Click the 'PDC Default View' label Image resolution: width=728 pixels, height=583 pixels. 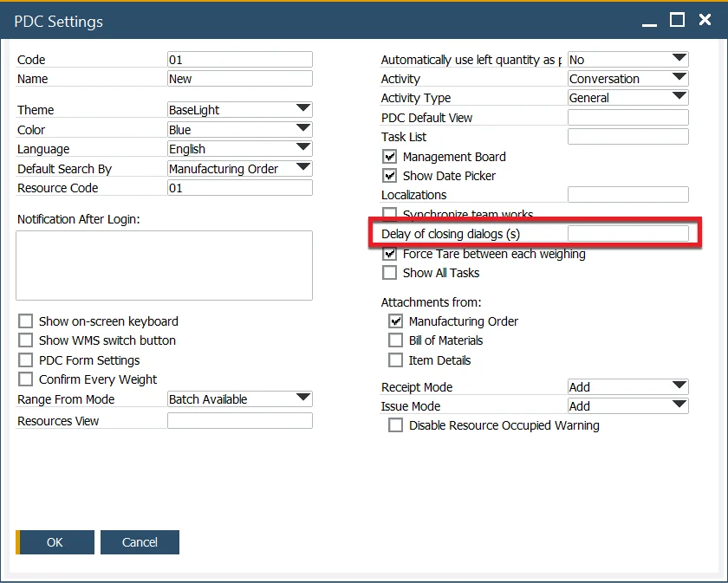(426, 118)
